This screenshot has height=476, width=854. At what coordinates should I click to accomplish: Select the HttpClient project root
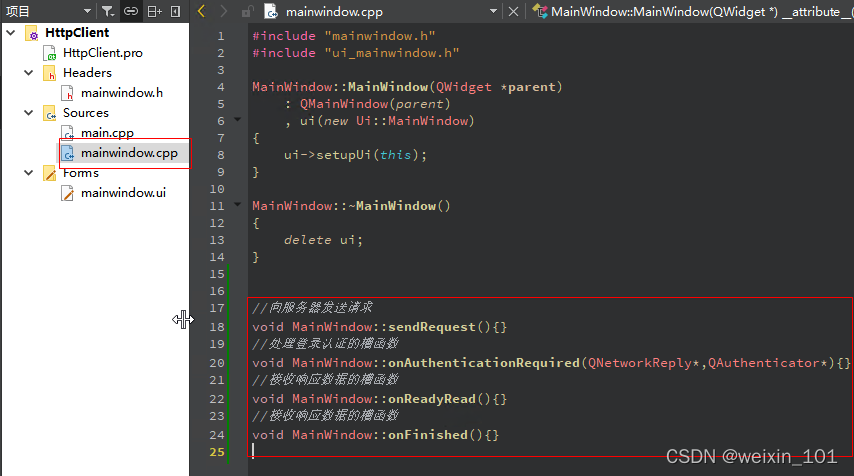(x=77, y=33)
